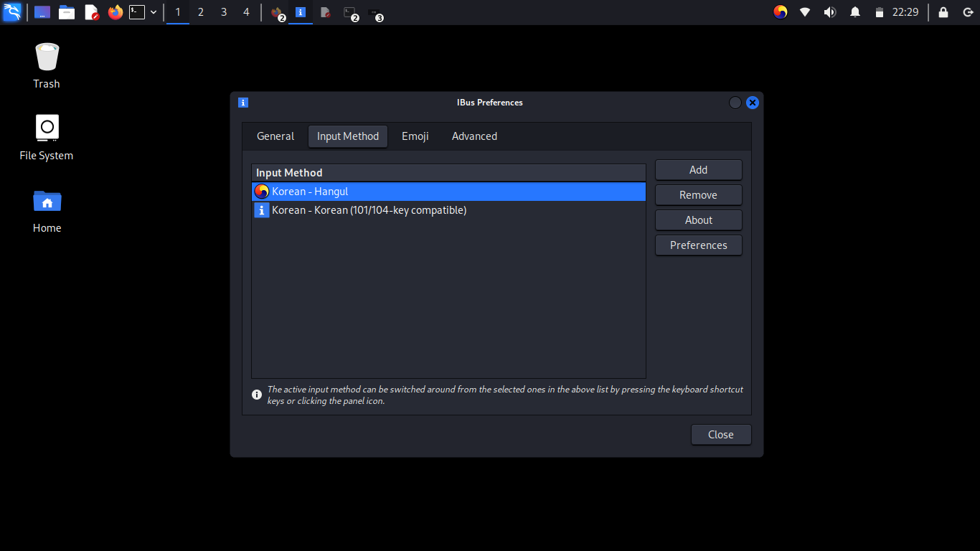Open the notifications bell icon

coord(855,12)
